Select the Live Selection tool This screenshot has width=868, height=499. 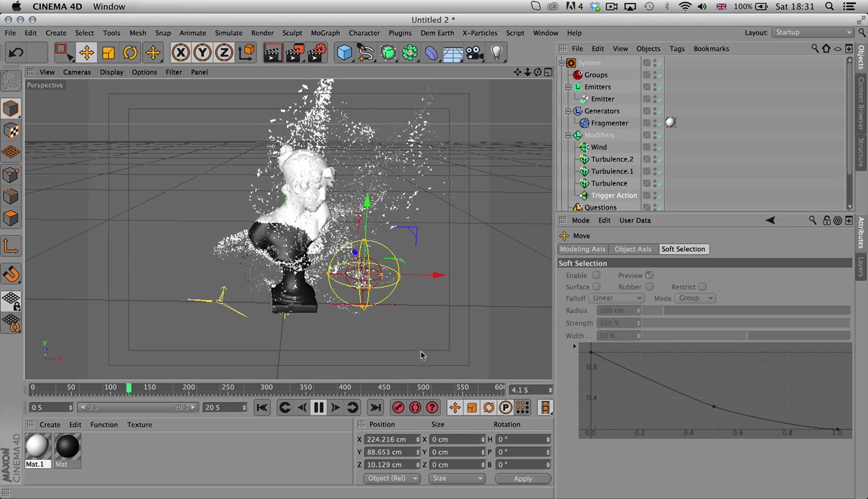(x=64, y=53)
